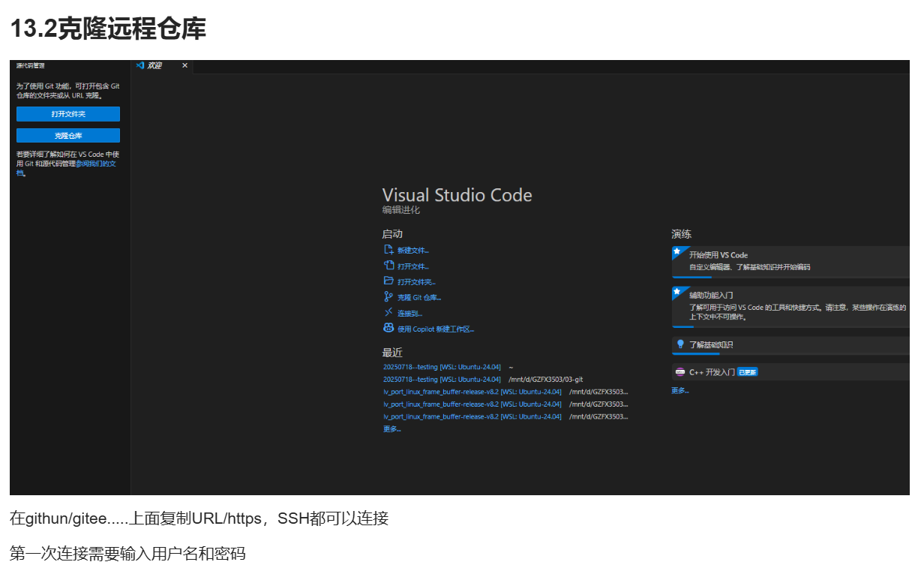924x568 pixels.
Task: Click the 源代码管理 sidebar panel title
Action: coord(31,66)
